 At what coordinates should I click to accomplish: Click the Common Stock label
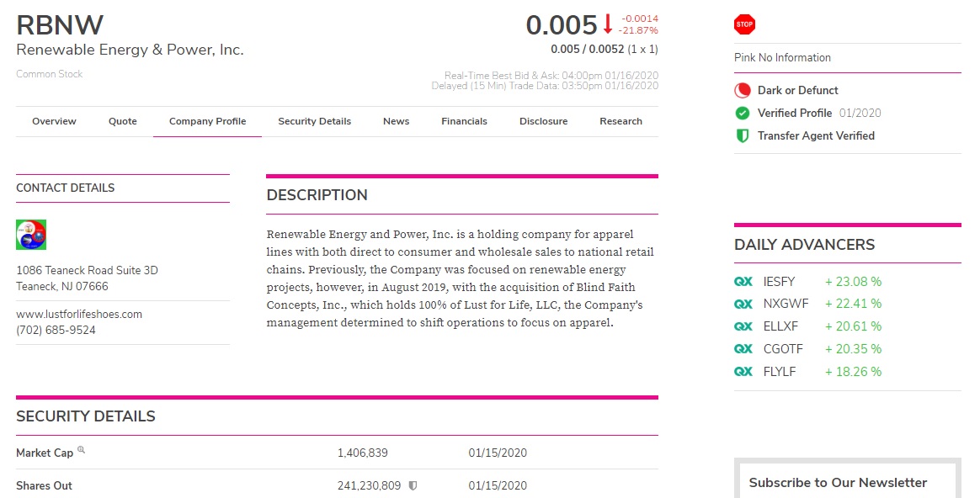click(x=50, y=74)
